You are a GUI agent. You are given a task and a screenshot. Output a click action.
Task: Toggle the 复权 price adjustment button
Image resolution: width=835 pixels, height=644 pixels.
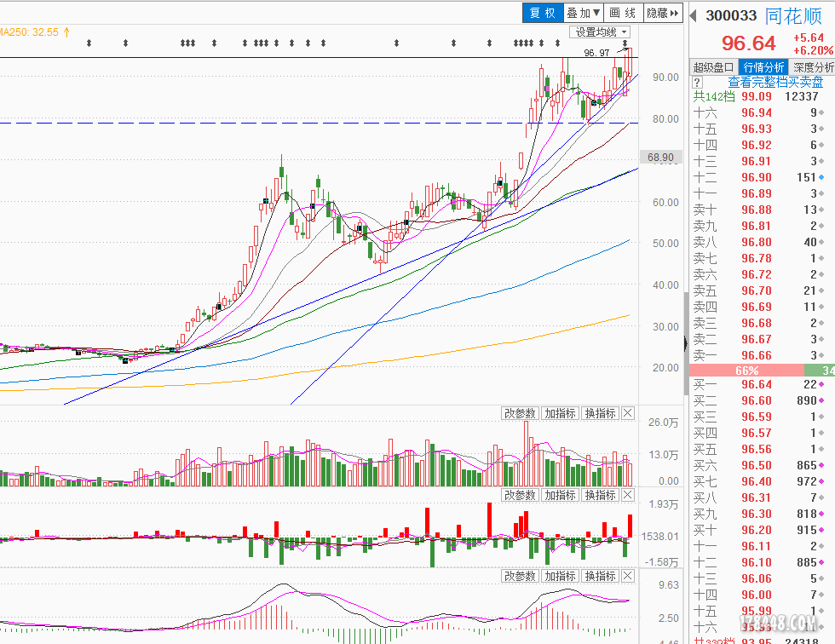(x=543, y=13)
